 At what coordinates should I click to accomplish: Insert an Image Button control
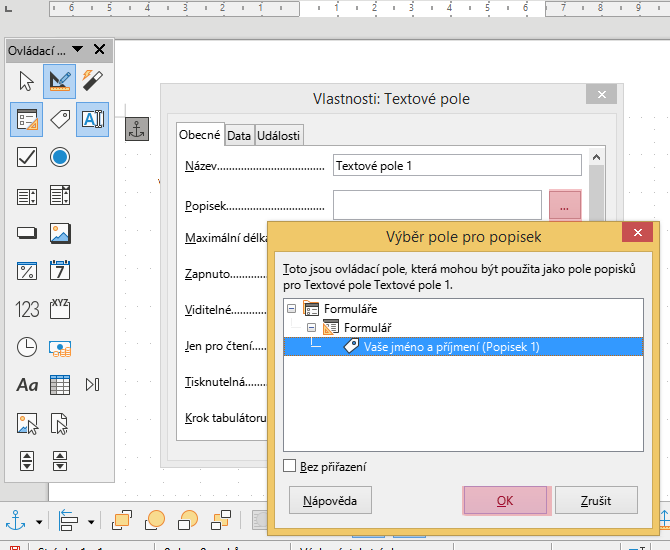pos(27,424)
